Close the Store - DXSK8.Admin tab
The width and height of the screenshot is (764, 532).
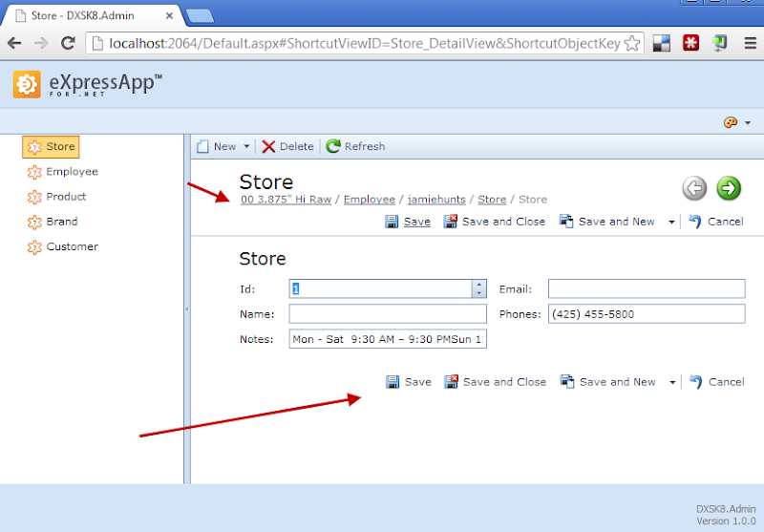point(169,15)
